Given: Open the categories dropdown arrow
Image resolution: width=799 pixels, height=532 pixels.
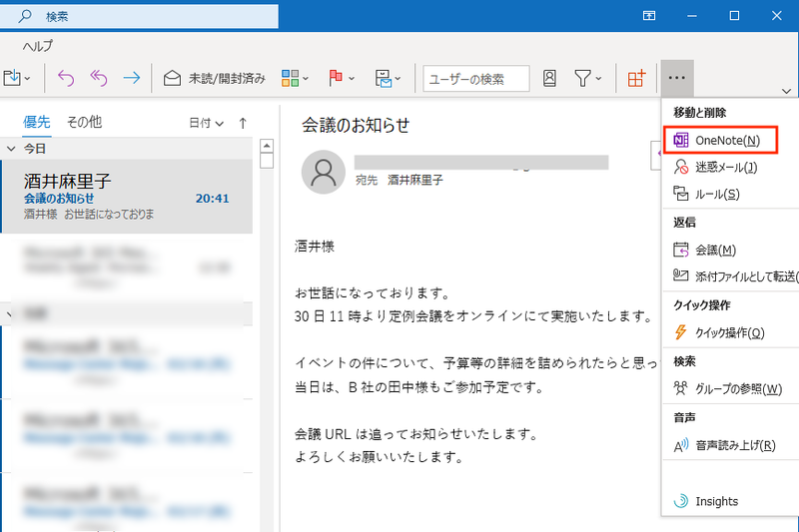Looking at the screenshot, I should pyautogui.click(x=306, y=79).
